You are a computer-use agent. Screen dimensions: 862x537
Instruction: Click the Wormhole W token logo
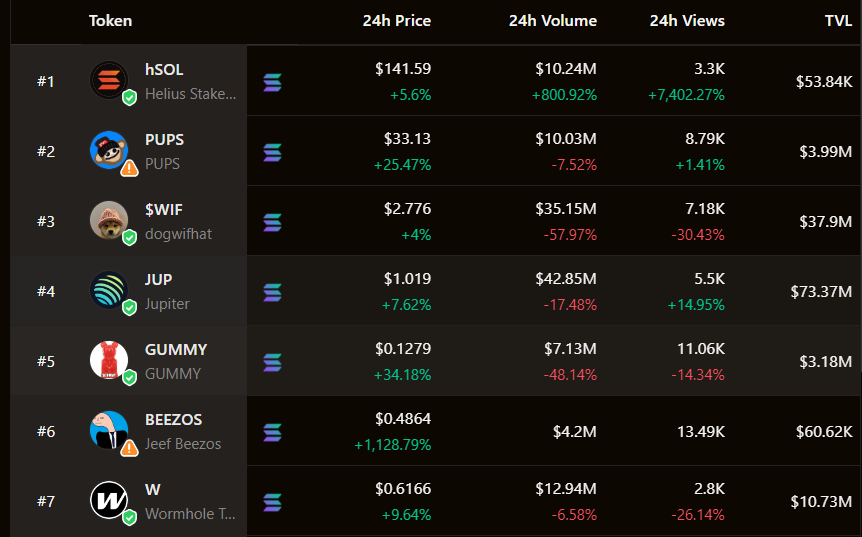click(x=108, y=500)
